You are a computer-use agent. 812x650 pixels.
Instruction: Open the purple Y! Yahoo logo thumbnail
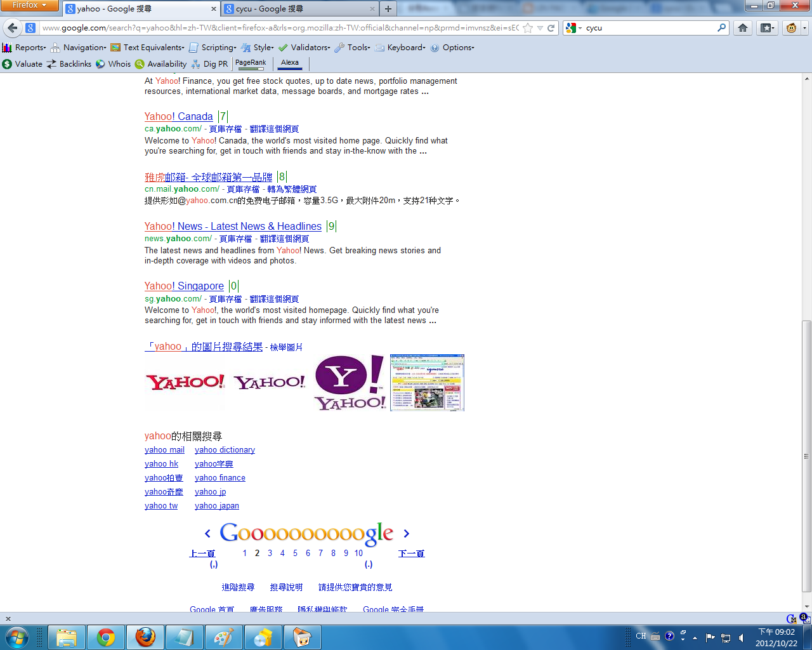(x=350, y=383)
